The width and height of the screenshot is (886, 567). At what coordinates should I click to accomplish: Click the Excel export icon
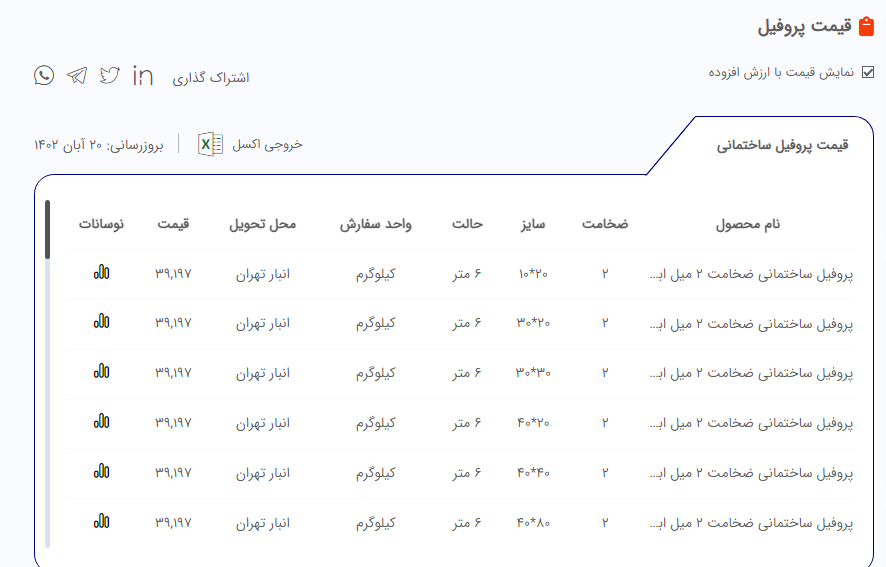pyautogui.click(x=210, y=144)
